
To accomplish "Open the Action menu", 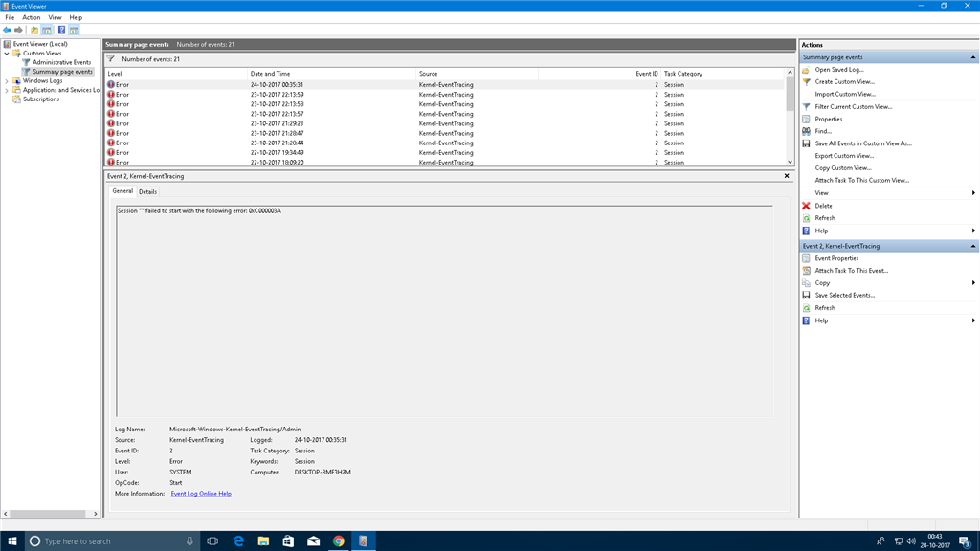I will [x=32, y=17].
